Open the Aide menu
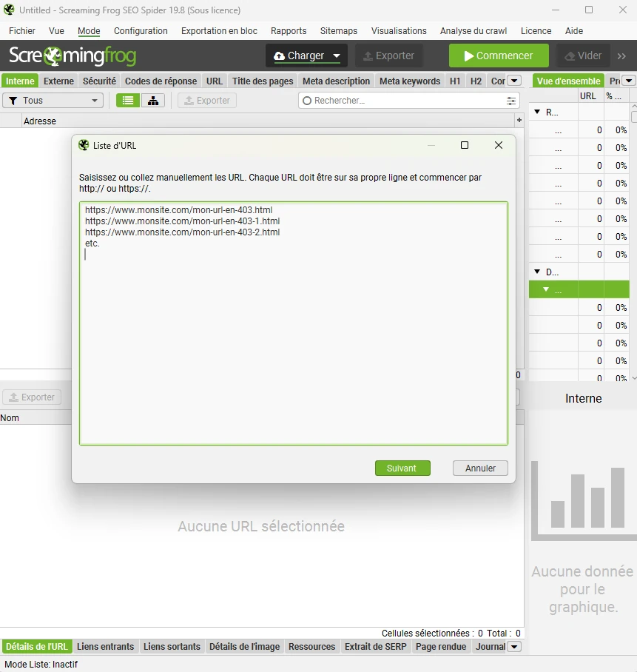Screen dimensions: 637x672 [573, 31]
